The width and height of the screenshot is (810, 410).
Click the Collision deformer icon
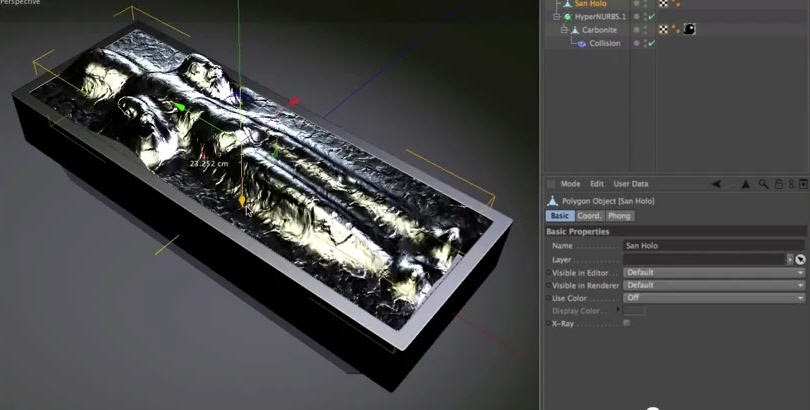pyautogui.click(x=582, y=43)
